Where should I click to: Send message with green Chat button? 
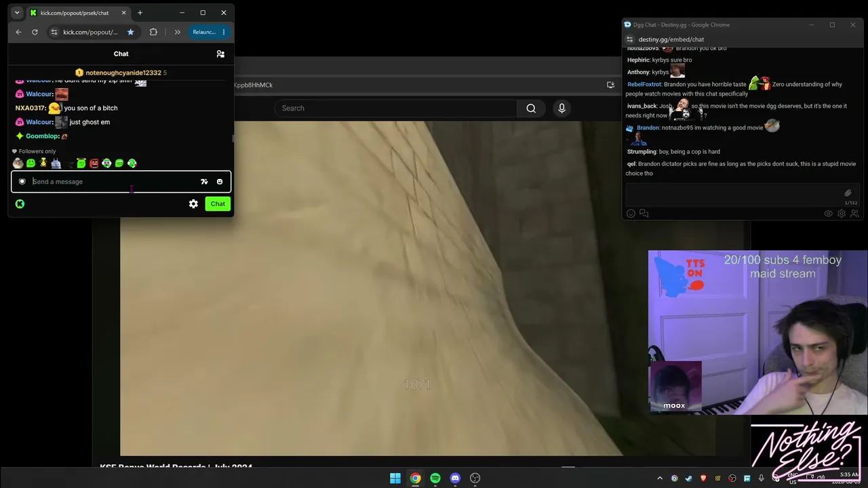pos(218,203)
